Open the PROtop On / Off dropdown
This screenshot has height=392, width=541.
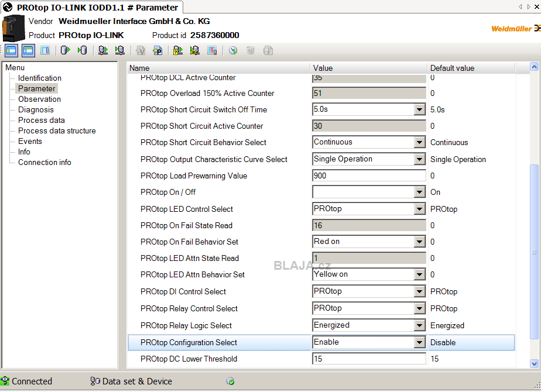click(419, 192)
